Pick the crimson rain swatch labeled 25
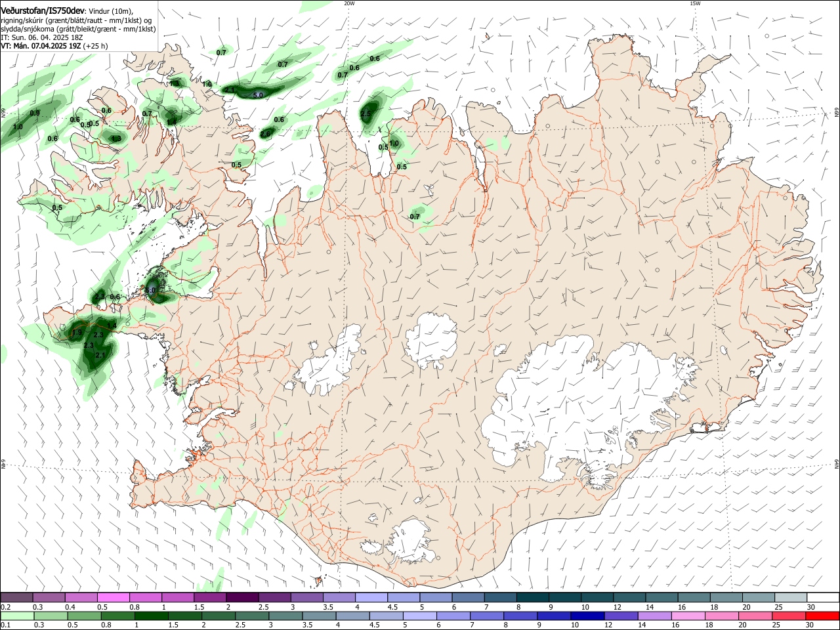 pos(789,616)
